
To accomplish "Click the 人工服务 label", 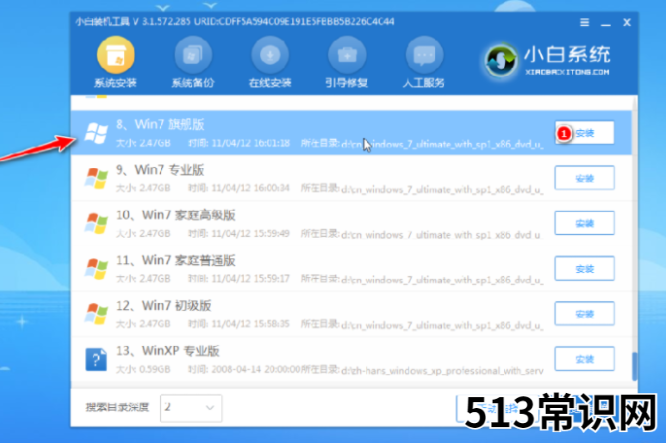I will click(x=424, y=82).
